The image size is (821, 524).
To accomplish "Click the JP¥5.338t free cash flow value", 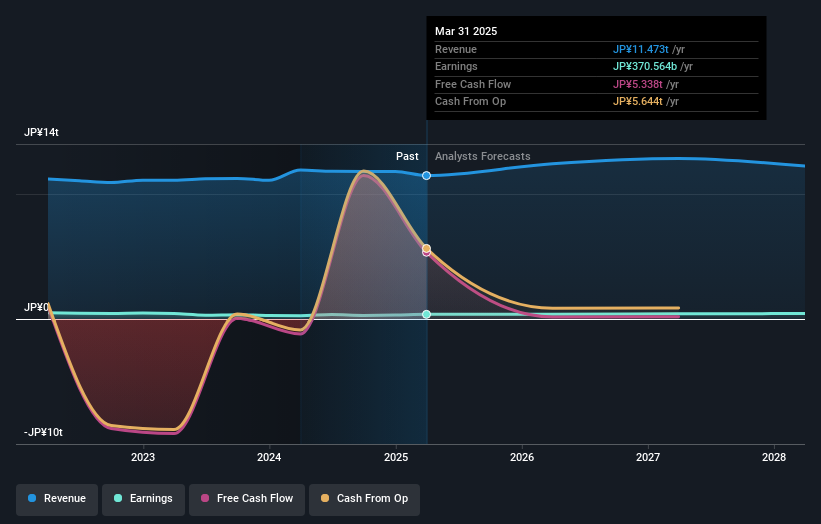I will tap(638, 84).
